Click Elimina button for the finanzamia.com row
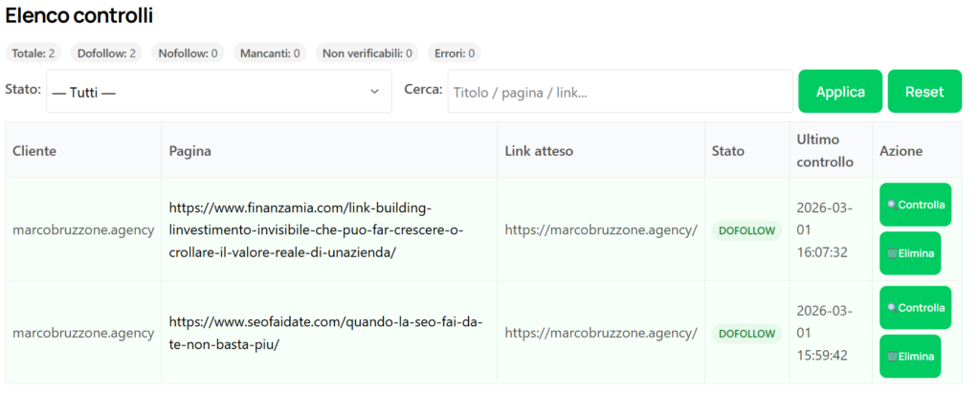980x393 pixels. [x=909, y=253]
